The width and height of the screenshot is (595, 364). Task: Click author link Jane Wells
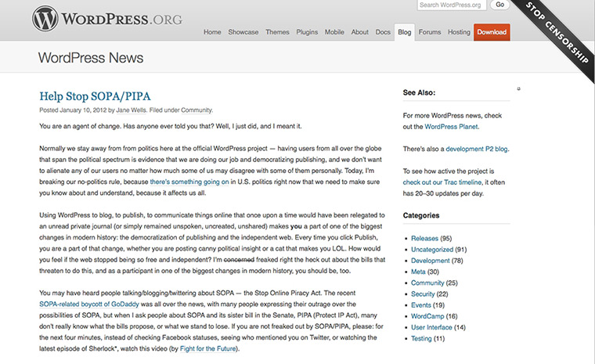tap(131, 110)
